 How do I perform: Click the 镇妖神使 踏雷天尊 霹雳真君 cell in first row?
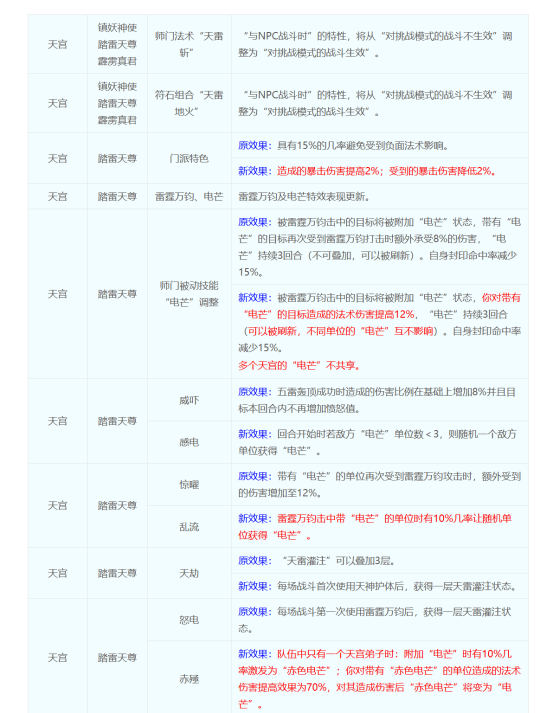tap(117, 44)
